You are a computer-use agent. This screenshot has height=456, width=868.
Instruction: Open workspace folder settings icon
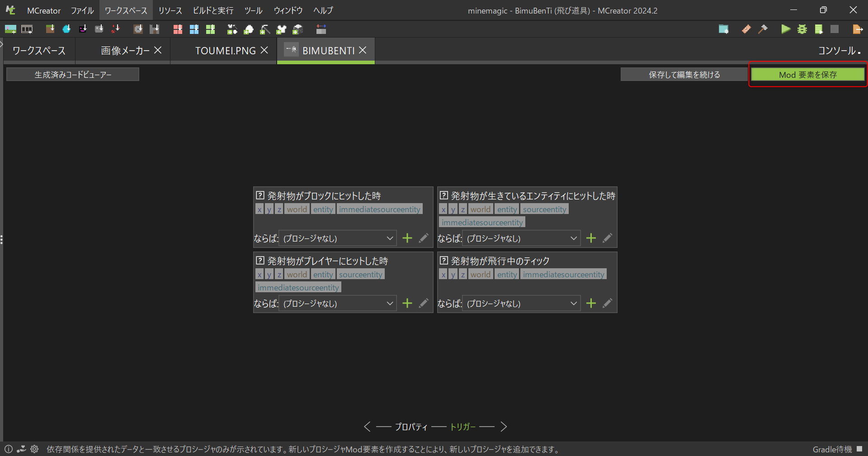[x=724, y=29]
